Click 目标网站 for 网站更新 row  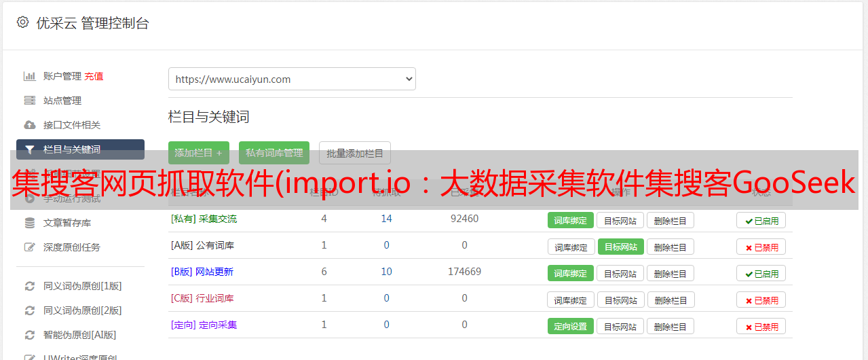620,273
